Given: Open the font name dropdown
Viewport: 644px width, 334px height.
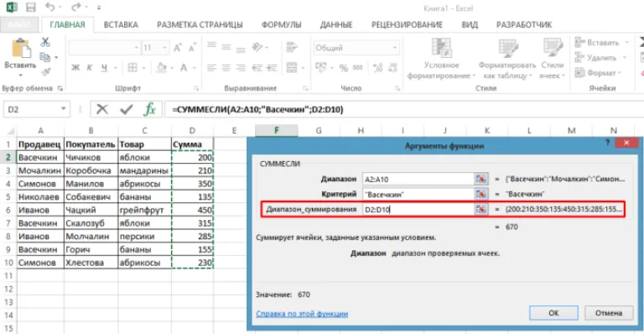Looking at the screenshot, I should point(137,48).
